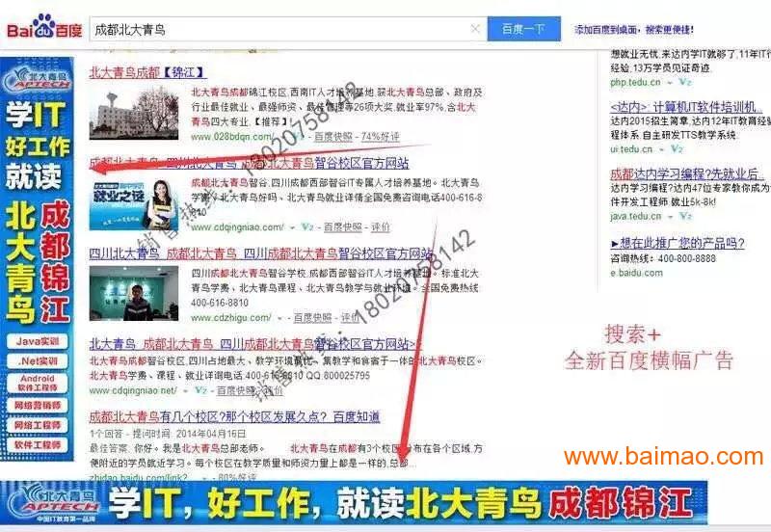Select the .Net实训 button in the left banner
This screenshot has height=532, width=771.
tap(37, 361)
